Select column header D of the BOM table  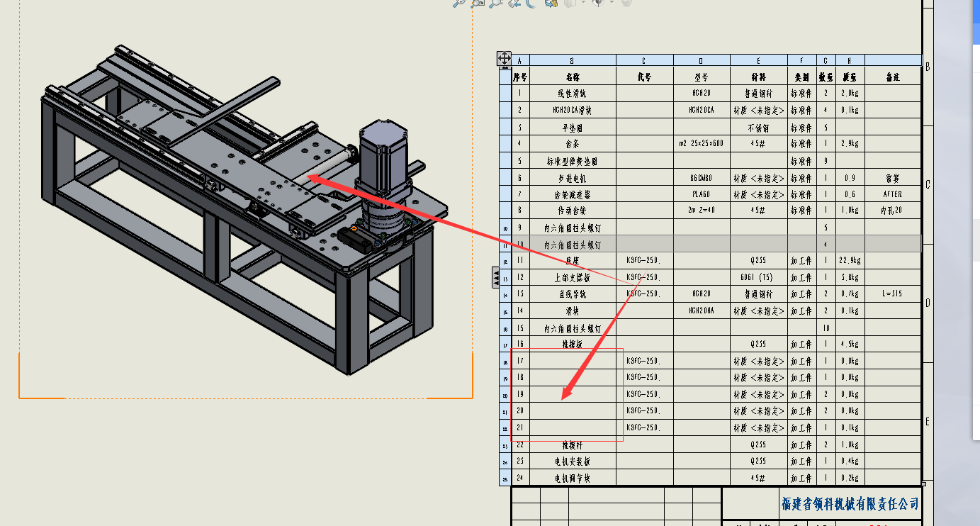click(x=702, y=60)
